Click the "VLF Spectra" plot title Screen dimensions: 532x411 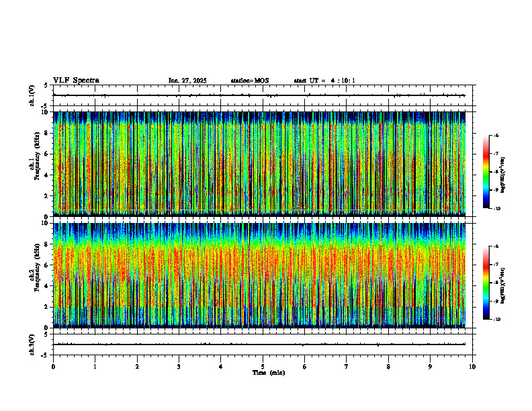(76, 81)
